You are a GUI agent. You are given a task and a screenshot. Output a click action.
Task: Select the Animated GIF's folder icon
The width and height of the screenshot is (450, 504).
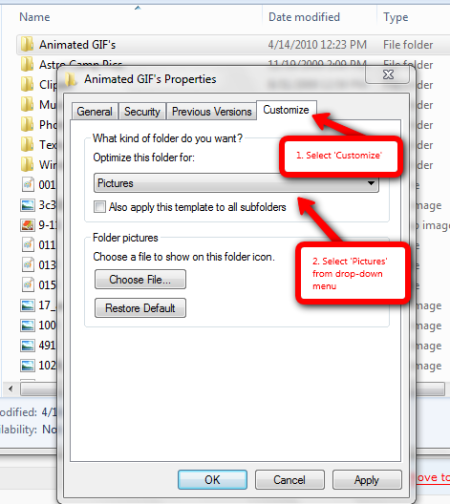pos(27,44)
